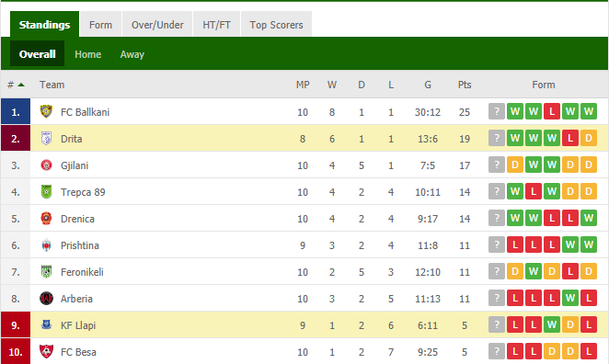The height and width of the screenshot is (364, 609).
Task: Click the Drenica team emblem
Action: [x=46, y=219]
